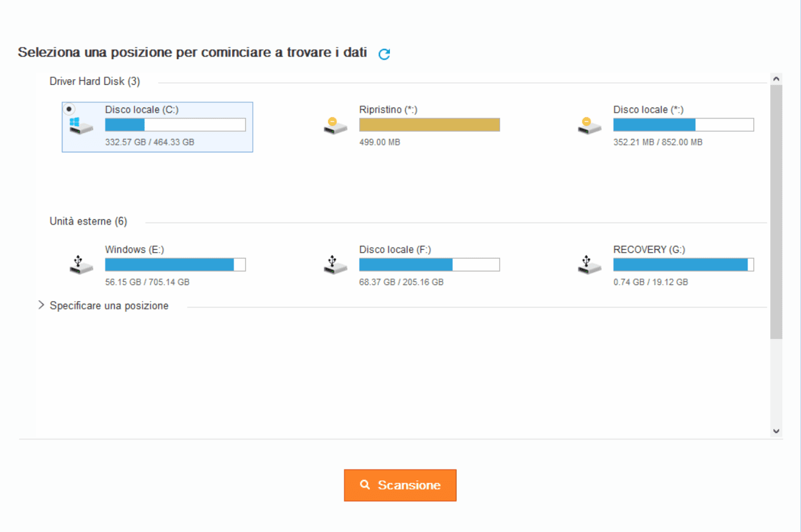The image size is (801, 532).
Task: Click the Disco locale (F:) drive label
Action: tap(395, 250)
